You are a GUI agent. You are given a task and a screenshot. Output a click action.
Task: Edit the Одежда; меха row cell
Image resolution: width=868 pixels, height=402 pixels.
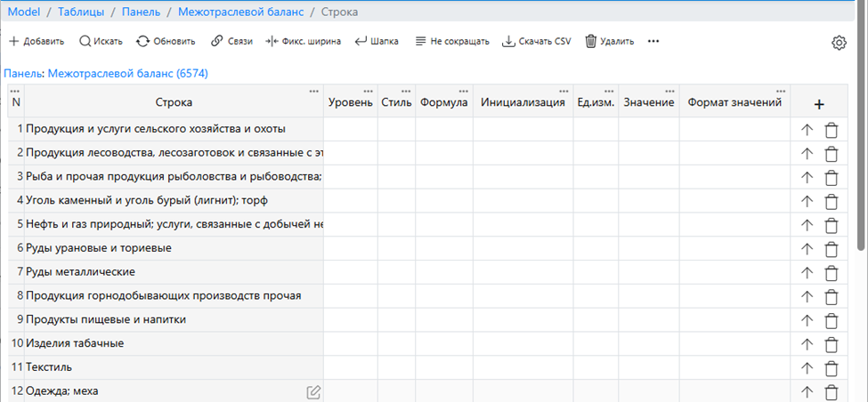313,391
